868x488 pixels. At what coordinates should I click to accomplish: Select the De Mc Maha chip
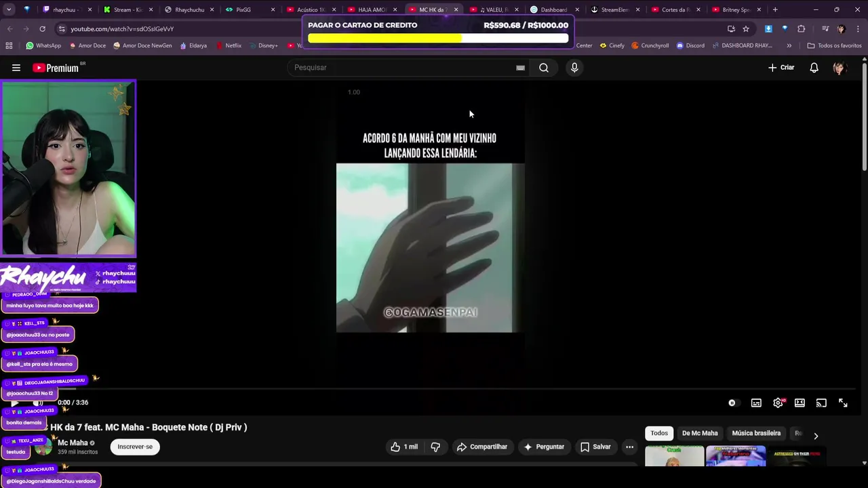tap(700, 433)
